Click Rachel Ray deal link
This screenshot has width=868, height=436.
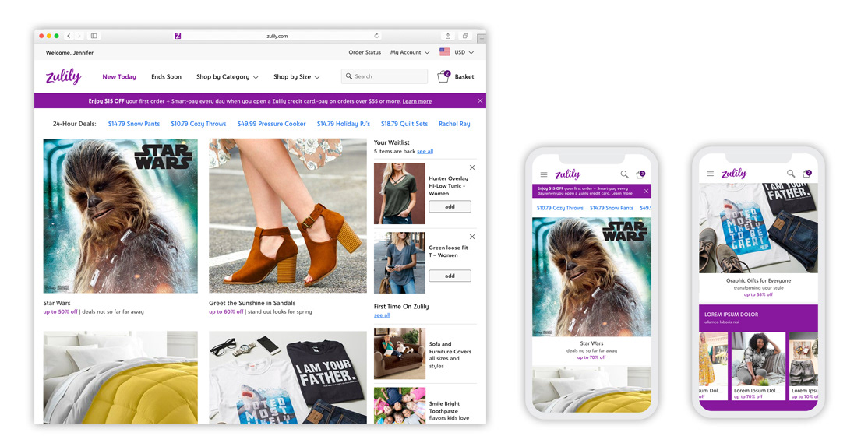point(454,124)
